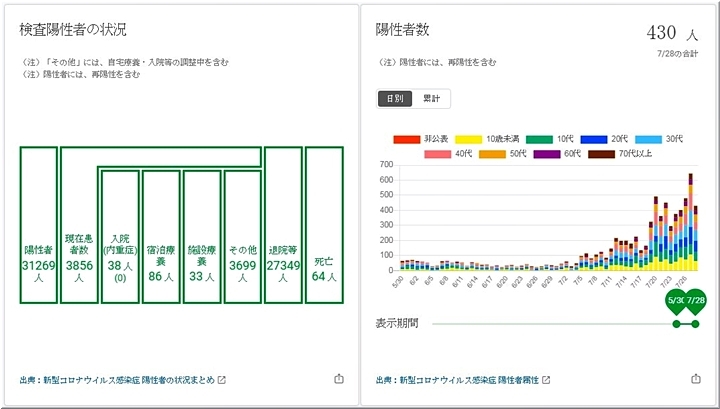Toggle the 20代 legend entry
The height and width of the screenshot is (409, 720).
pyautogui.click(x=608, y=139)
